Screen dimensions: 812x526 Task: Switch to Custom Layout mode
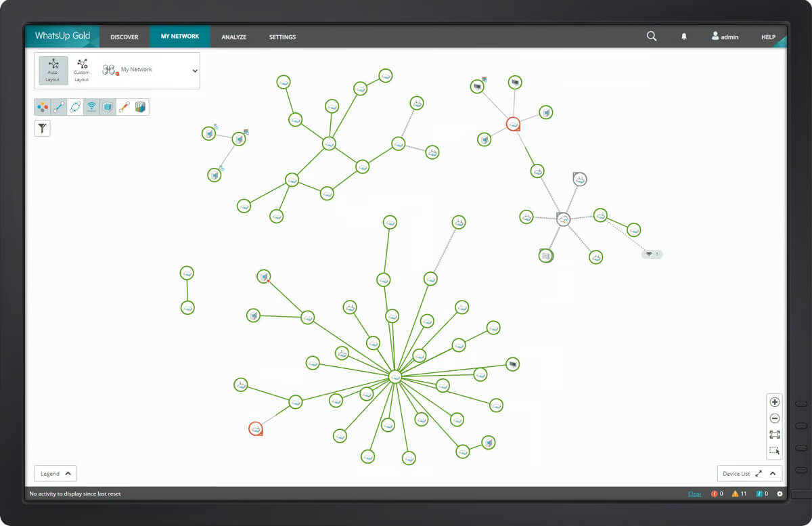click(x=82, y=70)
